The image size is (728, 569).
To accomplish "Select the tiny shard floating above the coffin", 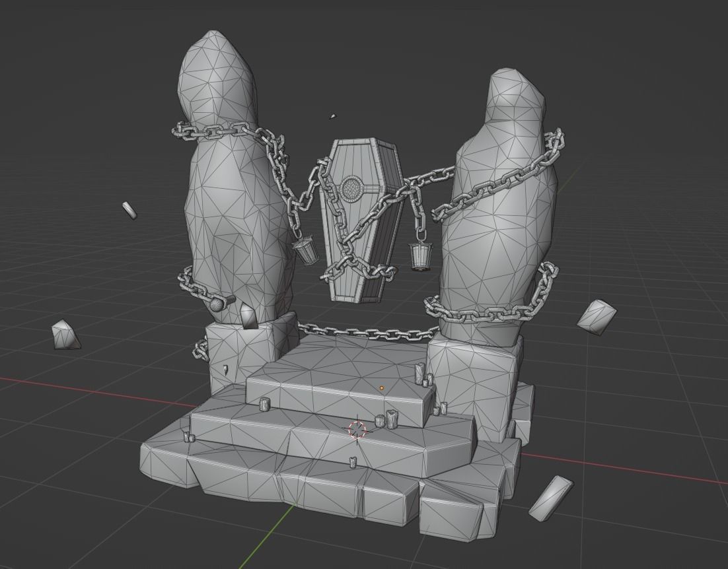I will tap(332, 116).
